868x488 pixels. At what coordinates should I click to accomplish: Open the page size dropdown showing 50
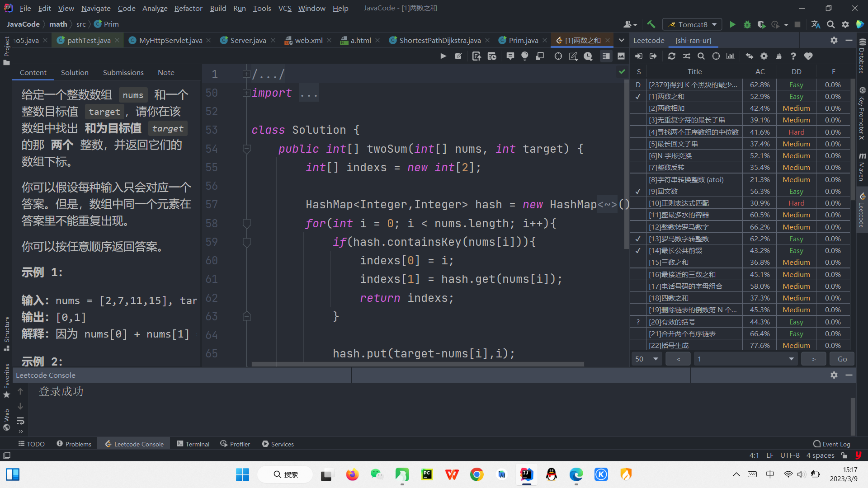646,358
